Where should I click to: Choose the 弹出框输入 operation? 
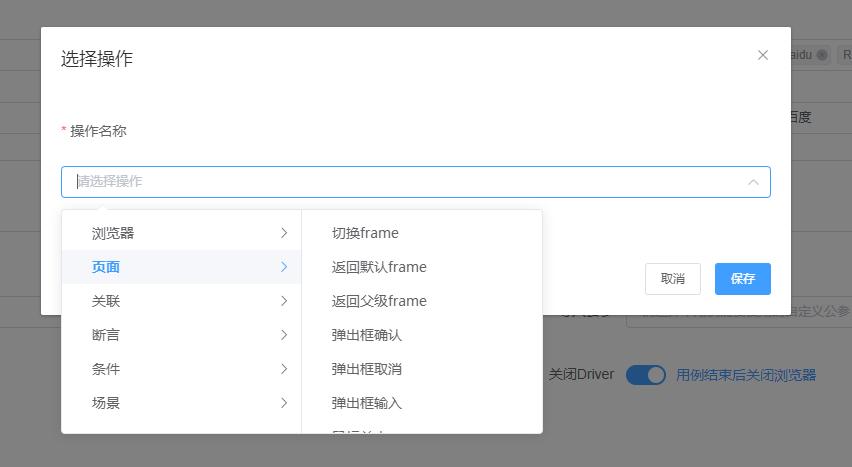(422, 403)
